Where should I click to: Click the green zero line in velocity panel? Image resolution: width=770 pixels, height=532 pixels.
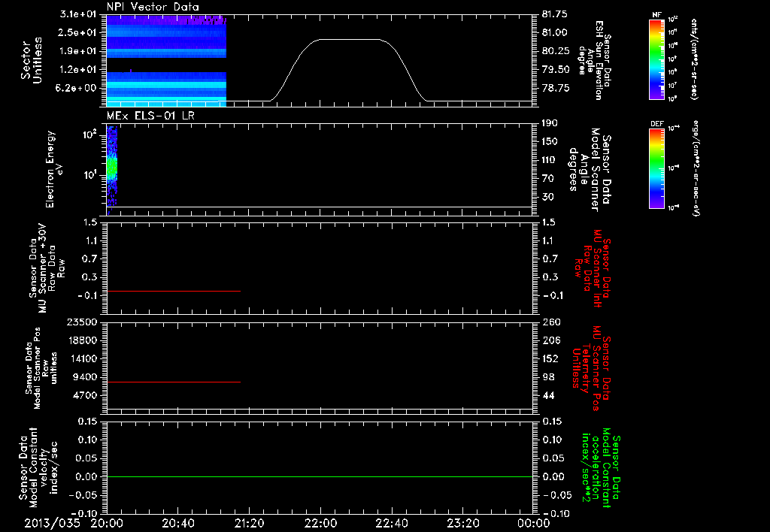pos(320,476)
